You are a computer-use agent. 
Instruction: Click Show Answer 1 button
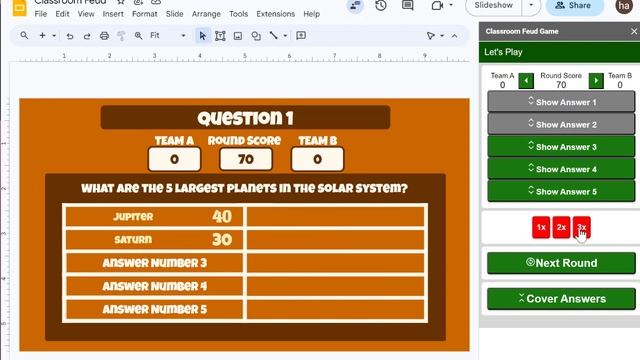coord(561,102)
